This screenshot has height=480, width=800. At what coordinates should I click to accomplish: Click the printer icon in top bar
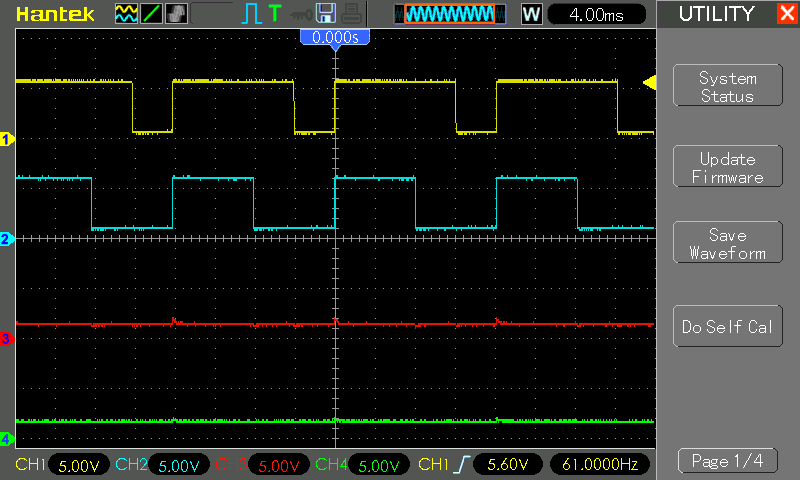point(351,14)
